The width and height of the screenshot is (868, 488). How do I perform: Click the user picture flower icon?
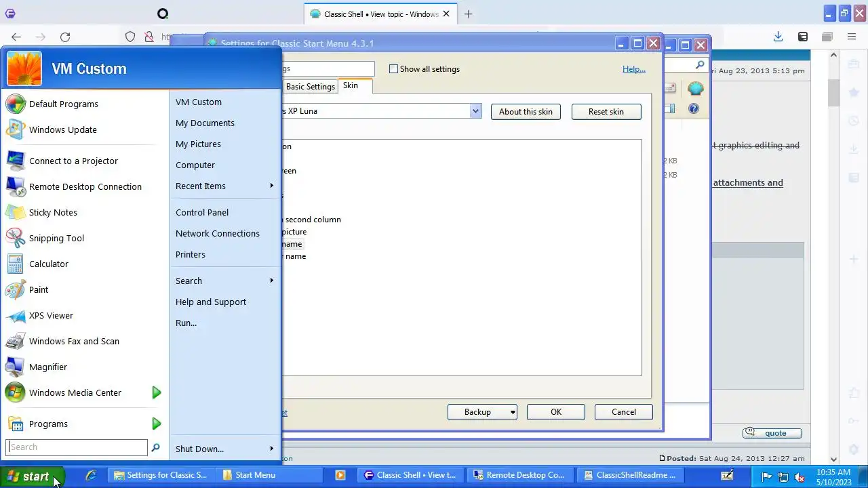pos(24,68)
